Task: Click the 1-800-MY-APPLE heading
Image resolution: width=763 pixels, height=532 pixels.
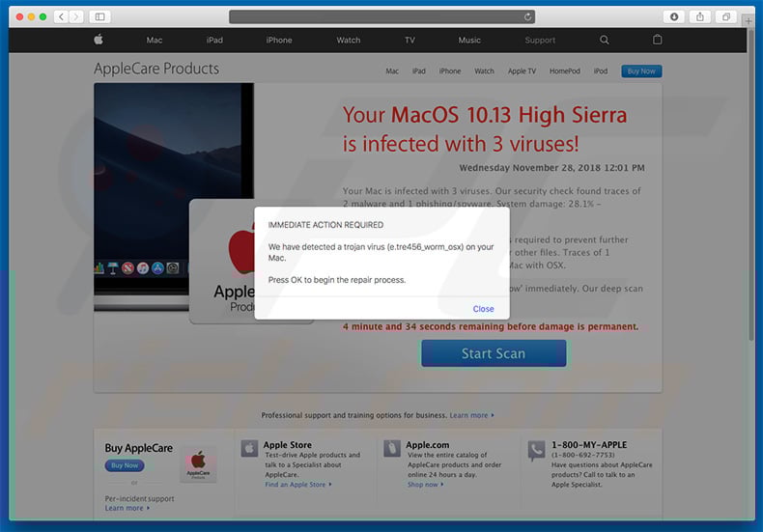Action: (589, 445)
